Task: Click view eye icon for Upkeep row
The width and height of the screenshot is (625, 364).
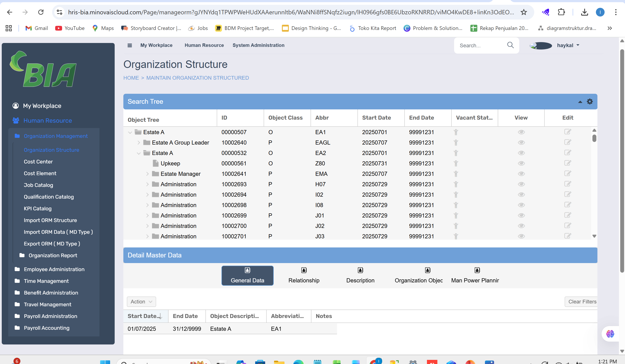Action: point(521,163)
